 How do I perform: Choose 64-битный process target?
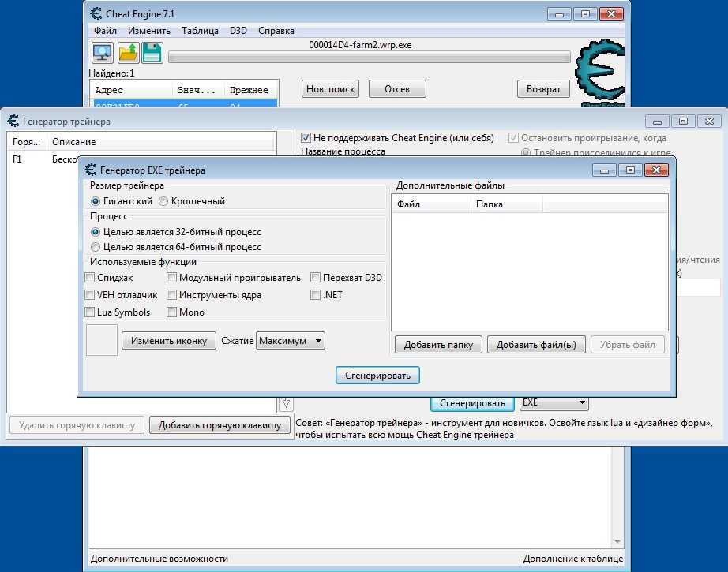96,247
